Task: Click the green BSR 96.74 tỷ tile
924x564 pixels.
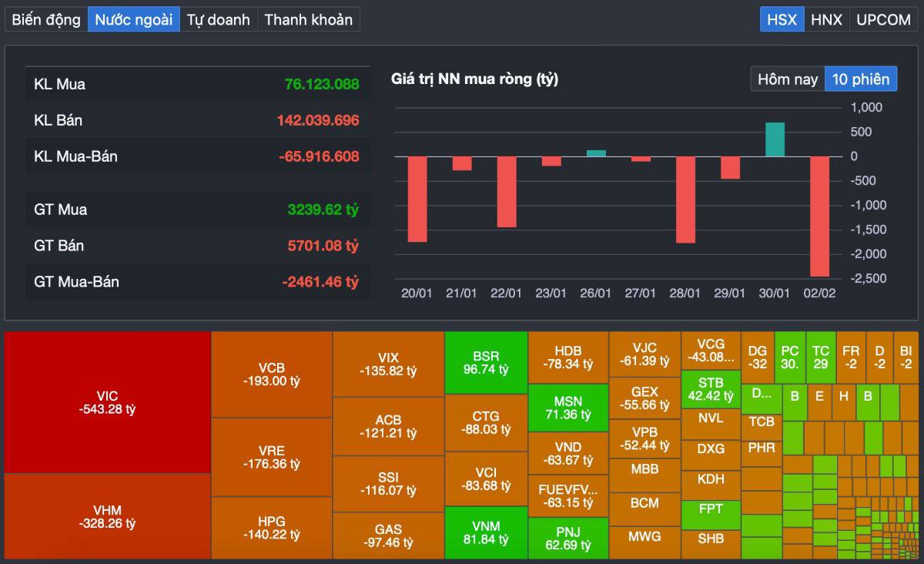Action: [486, 363]
